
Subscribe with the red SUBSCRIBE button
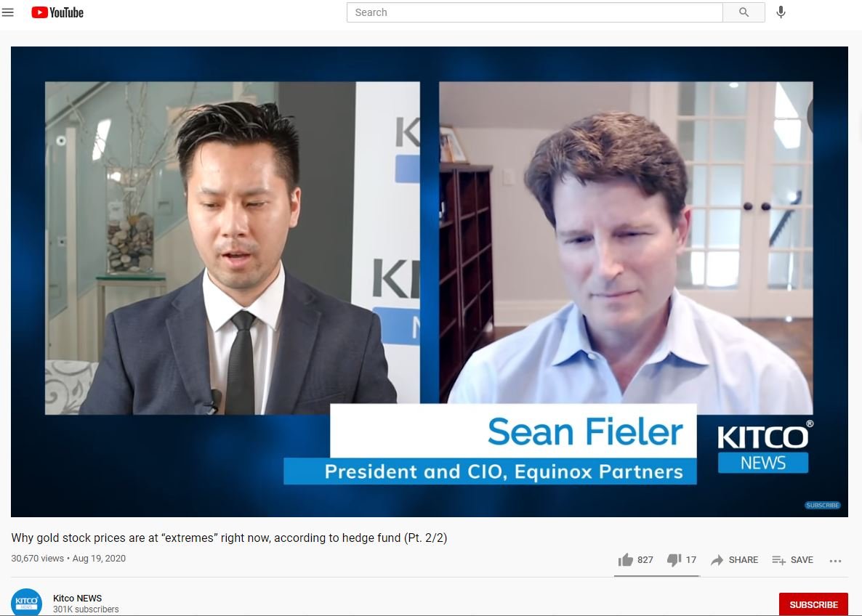[813, 604]
